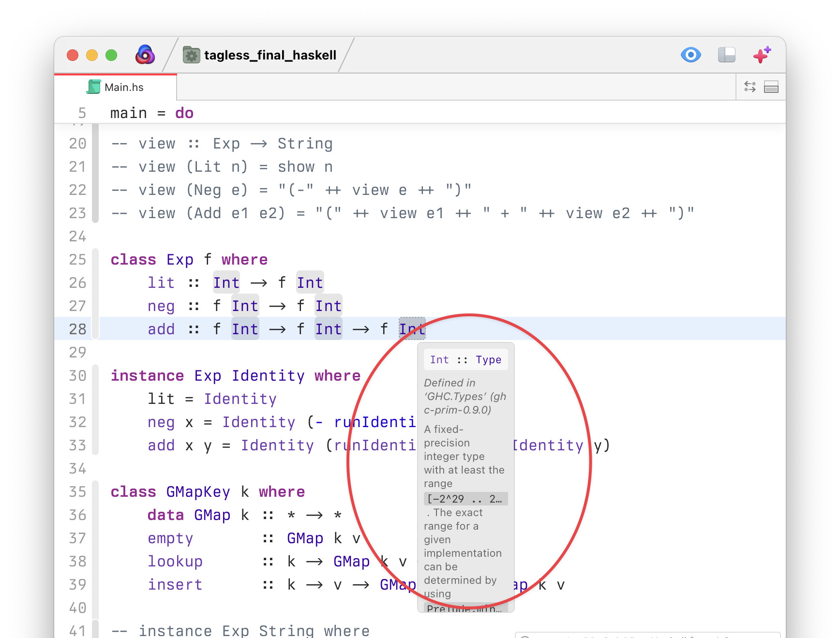Collapse the class GMapKey fold bar

tap(95, 537)
